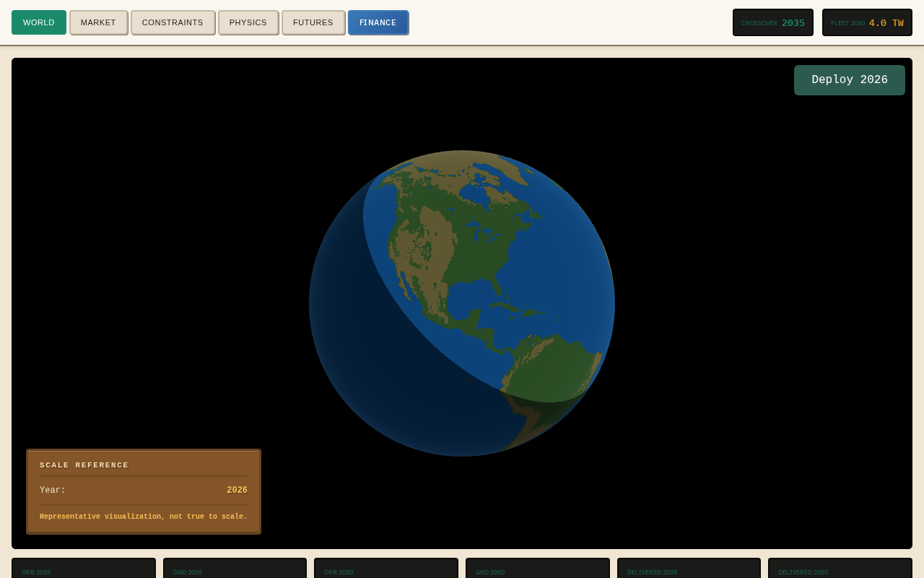Image resolution: width=924 pixels, height=578 pixels.
Task: Click the FLEET 2050 4.0 TW badge
Action: [867, 22]
